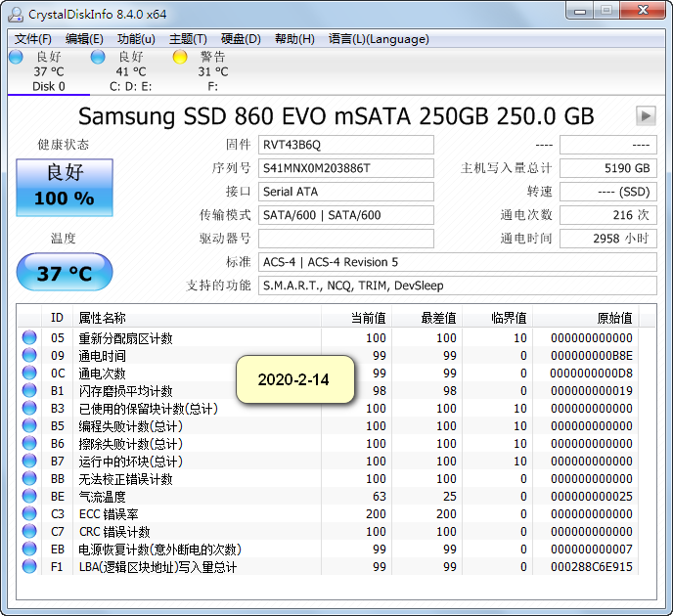
Task: Click the 2958 小时 power on hours field
Action: tap(608, 239)
